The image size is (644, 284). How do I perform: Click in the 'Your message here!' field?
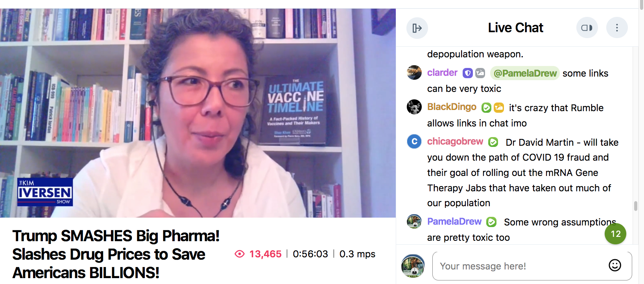tap(532, 266)
